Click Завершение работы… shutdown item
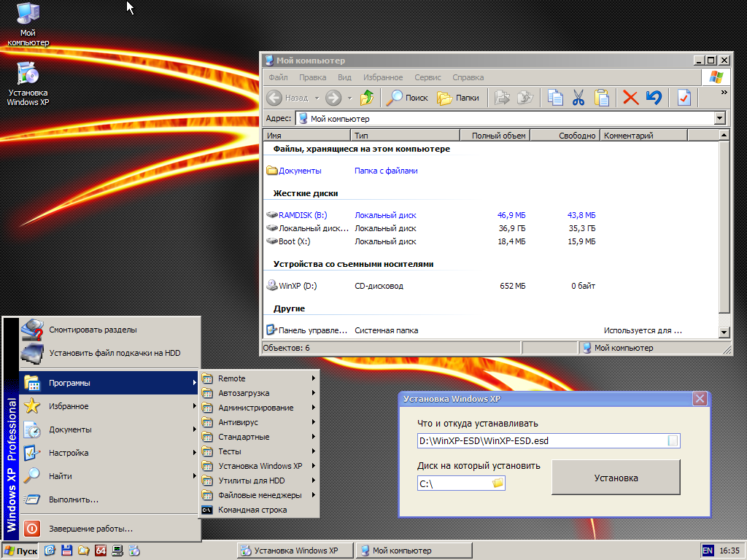The height and width of the screenshot is (560, 747). [109, 529]
